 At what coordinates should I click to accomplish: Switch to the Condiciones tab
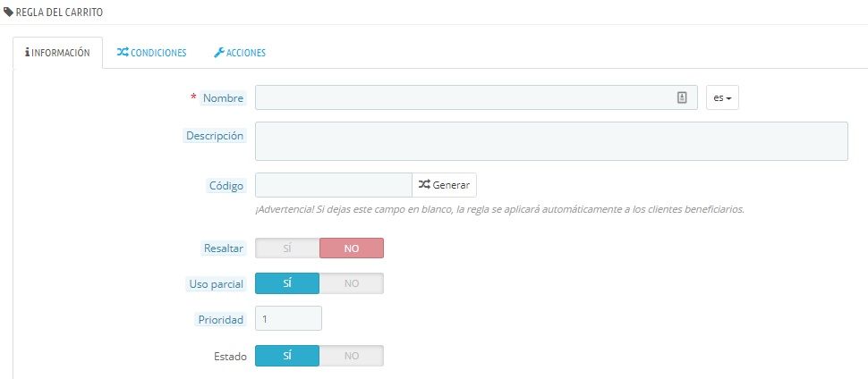coord(151,53)
